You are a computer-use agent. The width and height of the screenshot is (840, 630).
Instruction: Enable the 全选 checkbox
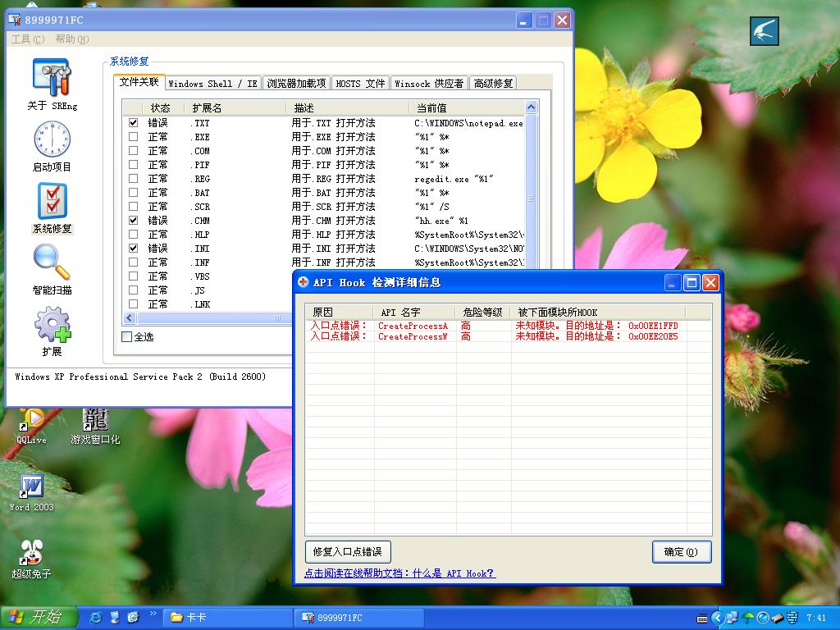pos(127,336)
